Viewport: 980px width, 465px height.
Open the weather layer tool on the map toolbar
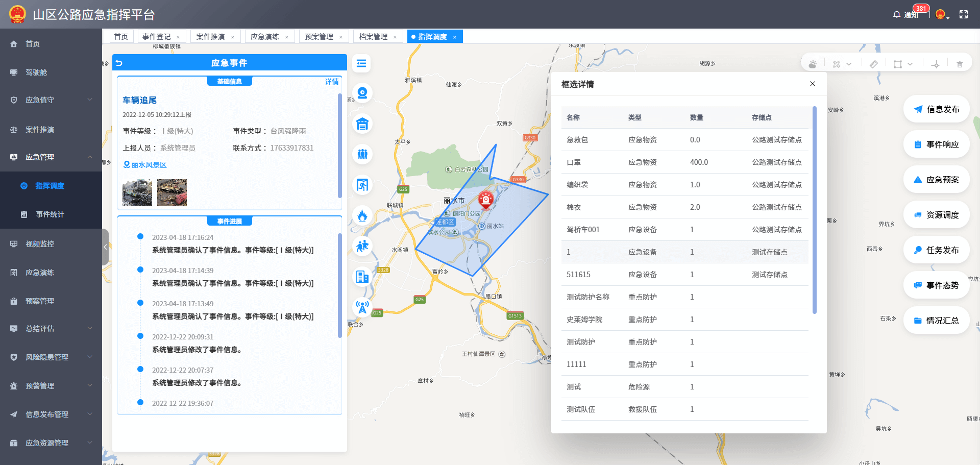[813, 64]
